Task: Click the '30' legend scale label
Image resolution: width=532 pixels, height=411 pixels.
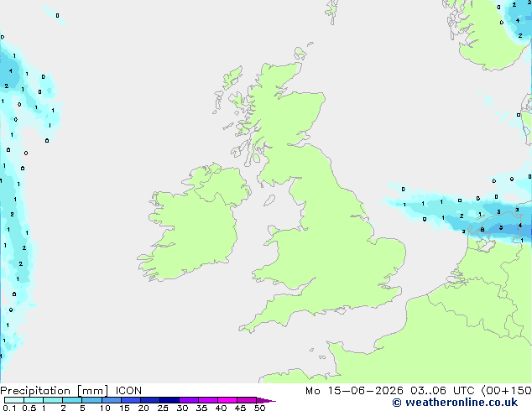Action: [182, 408]
